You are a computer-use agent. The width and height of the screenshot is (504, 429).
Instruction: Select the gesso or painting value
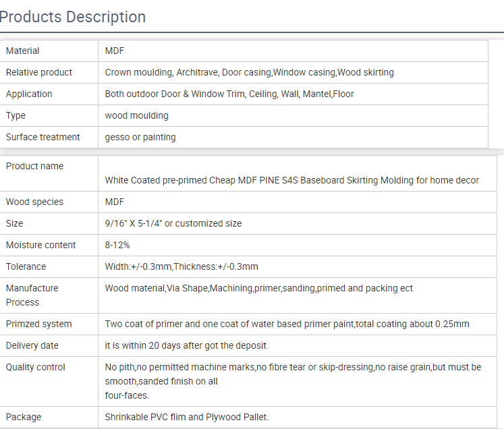[140, 137]
